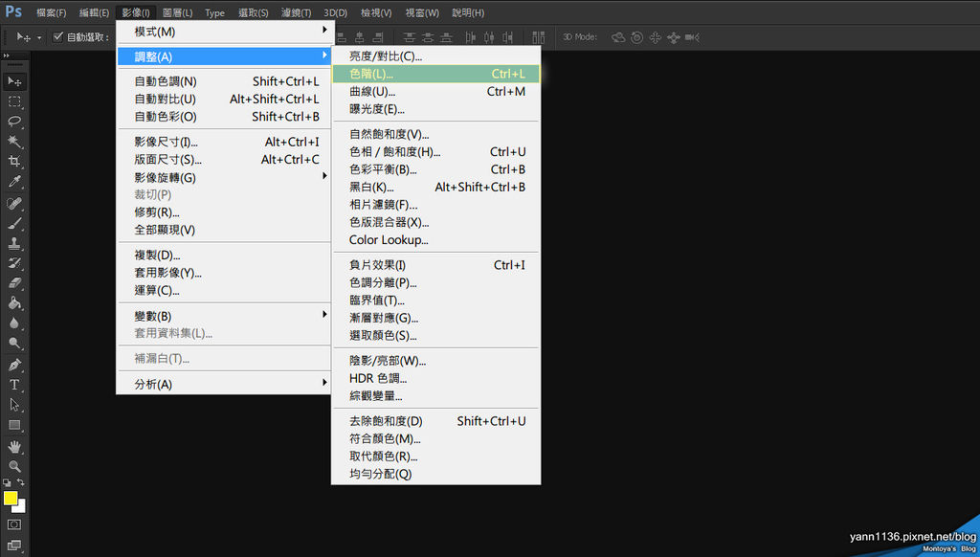This screenshot has height=557, width=980.
Task: Open the 濾鏡(T) menu
Action: coord(297,12)
